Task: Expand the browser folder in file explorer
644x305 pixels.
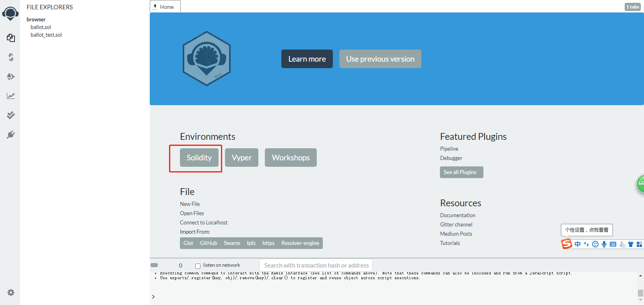Action: [36, 19]
